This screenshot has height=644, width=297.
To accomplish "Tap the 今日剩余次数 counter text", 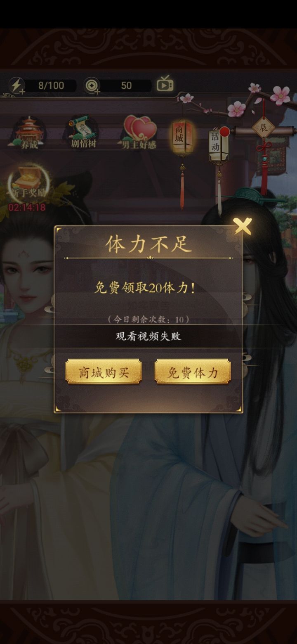I will tap(148, 319).
